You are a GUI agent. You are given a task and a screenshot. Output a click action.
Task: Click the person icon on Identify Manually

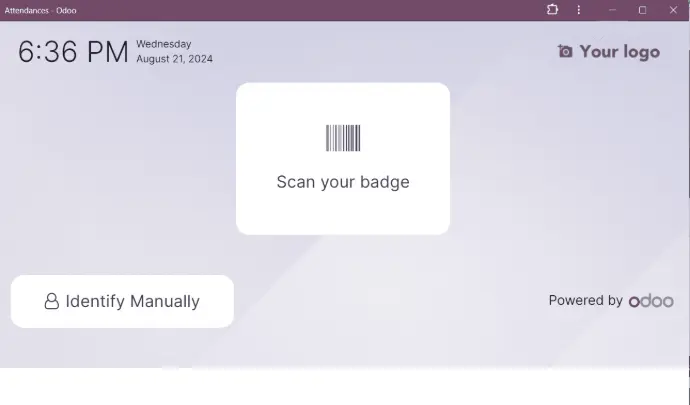coord(51,302)
